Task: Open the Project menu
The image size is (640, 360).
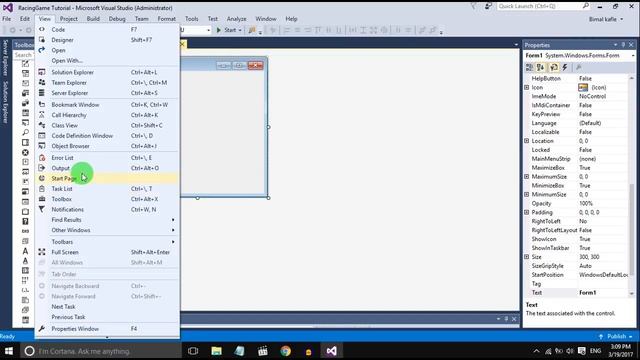Action: pos(69,19)
